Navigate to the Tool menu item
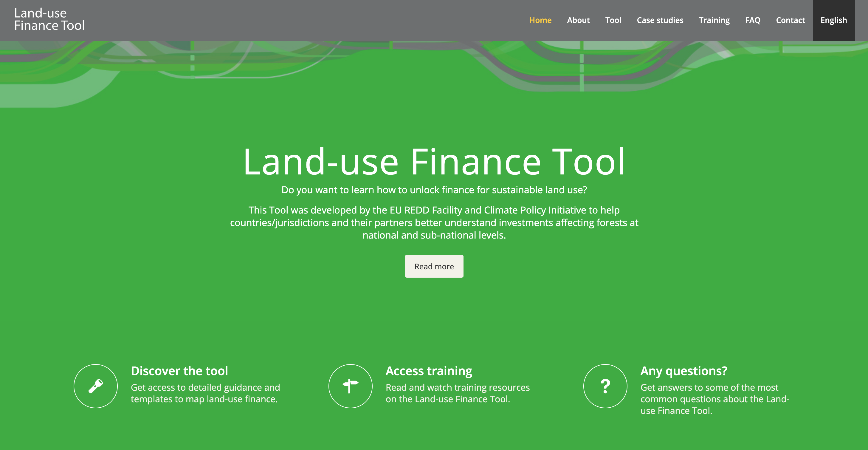 tap(613, 20)
